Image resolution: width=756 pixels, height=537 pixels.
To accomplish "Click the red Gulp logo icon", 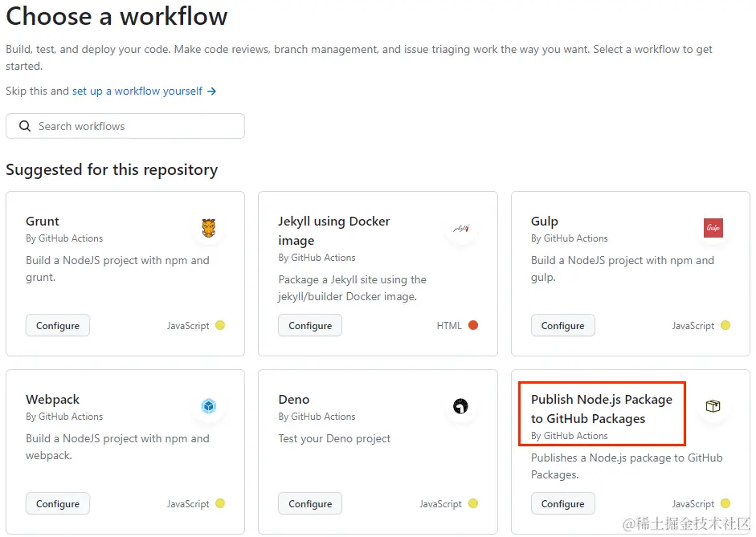I will [713, 229].
